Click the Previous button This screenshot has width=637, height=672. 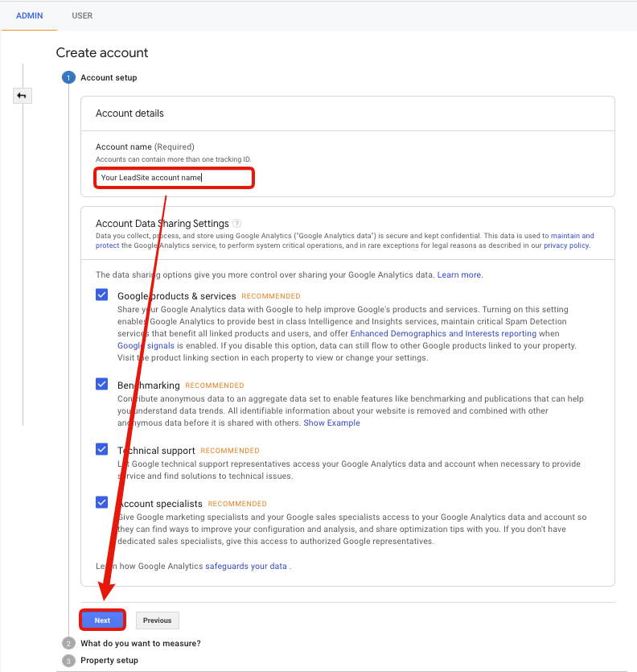158,620
